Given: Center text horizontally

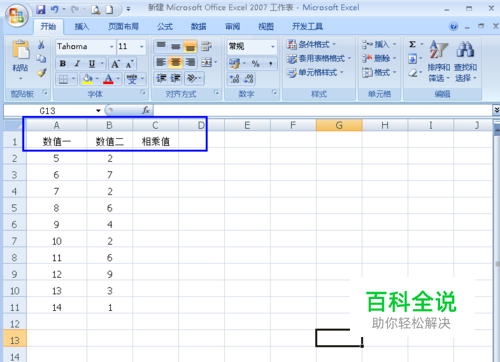Looking at the screenshot, I should point(175,62).
